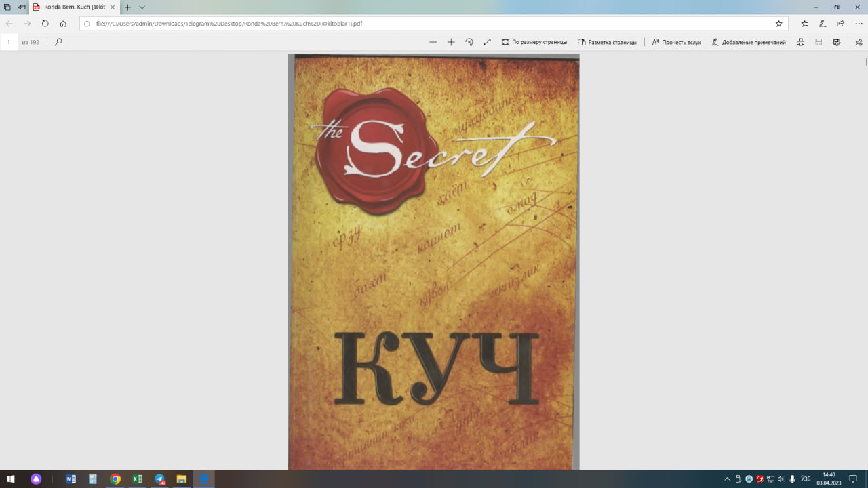Switch the УЗБ keyboard language

pyautogui.click(x=806, y=479)
